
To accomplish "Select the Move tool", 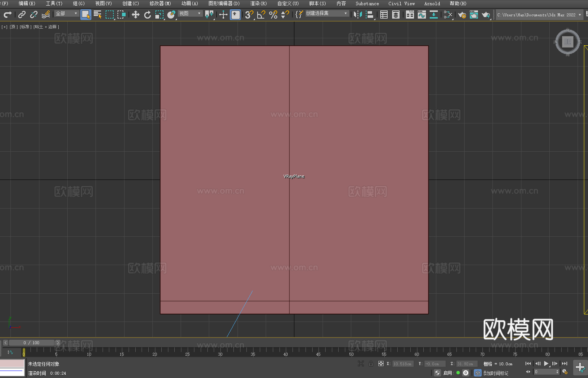I will (x=136, y=14).
